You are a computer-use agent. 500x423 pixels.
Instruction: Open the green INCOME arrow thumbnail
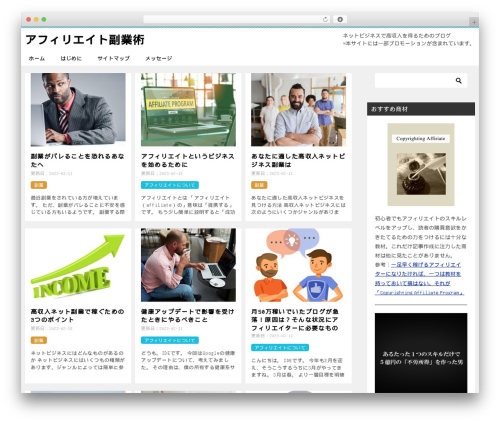78,265
